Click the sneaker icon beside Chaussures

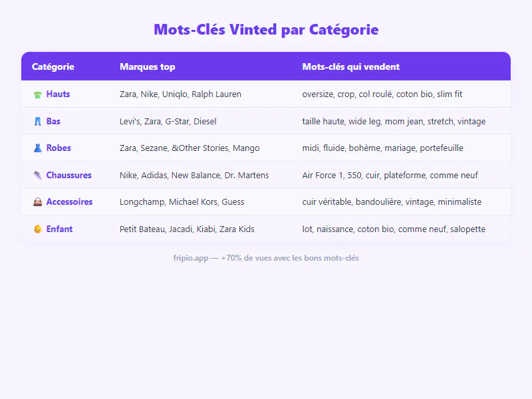(x=38, y=175)
